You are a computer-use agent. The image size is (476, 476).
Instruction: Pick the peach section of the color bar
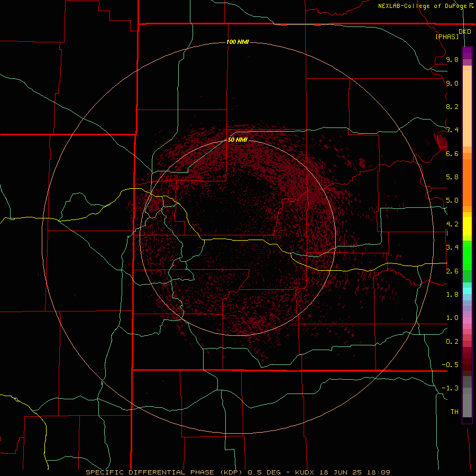[x=467, y=106]
